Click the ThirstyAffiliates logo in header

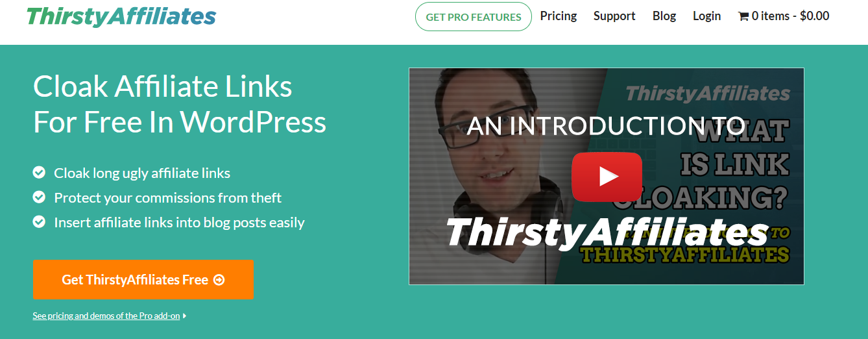121,16
